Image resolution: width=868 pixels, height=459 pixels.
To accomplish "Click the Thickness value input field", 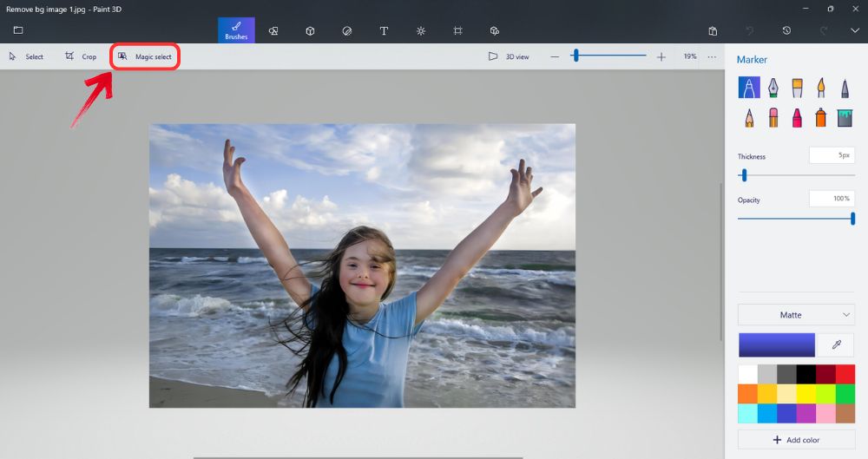I will point(832,155).
